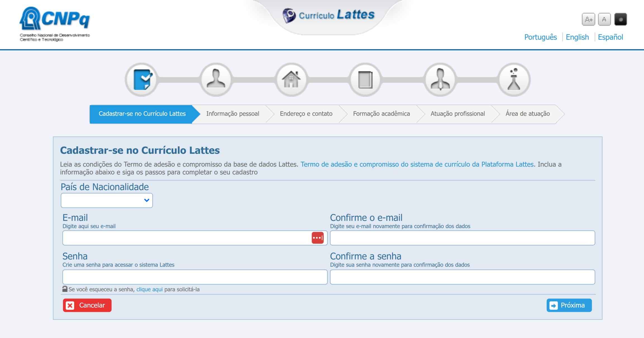The height and width of the screenshot is (338, 644).
Task: Select Atuação profissional step tab
Action: 458,114
